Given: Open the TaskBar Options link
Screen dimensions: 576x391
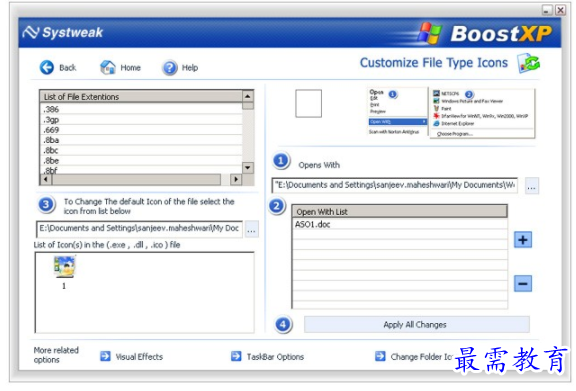Looking at the screenshot, I should coord(275,356).
